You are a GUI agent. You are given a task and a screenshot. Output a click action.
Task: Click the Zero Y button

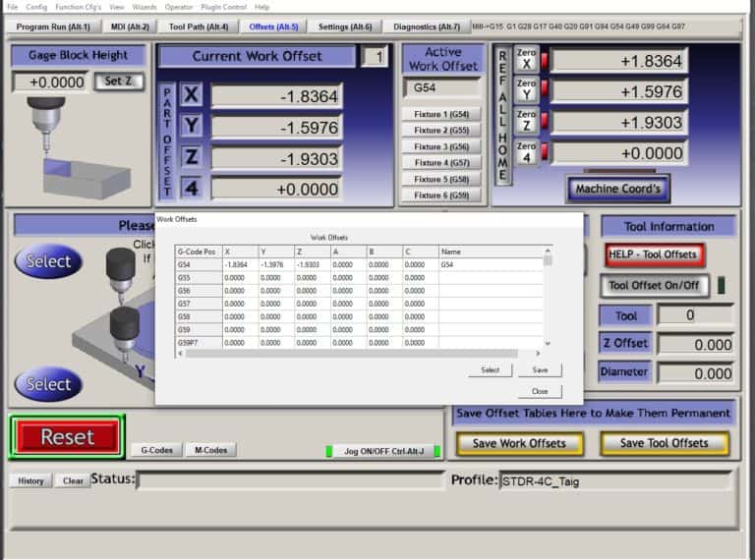527,92
